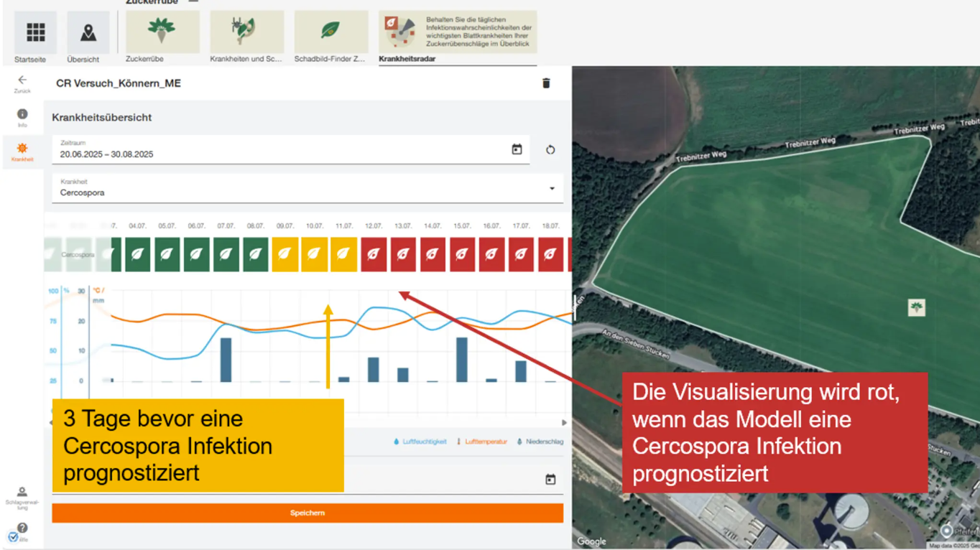The width and height of the screenshot is (980, 550).
Task: Select the Krankheitsradar tile
Action: (458, 32)
